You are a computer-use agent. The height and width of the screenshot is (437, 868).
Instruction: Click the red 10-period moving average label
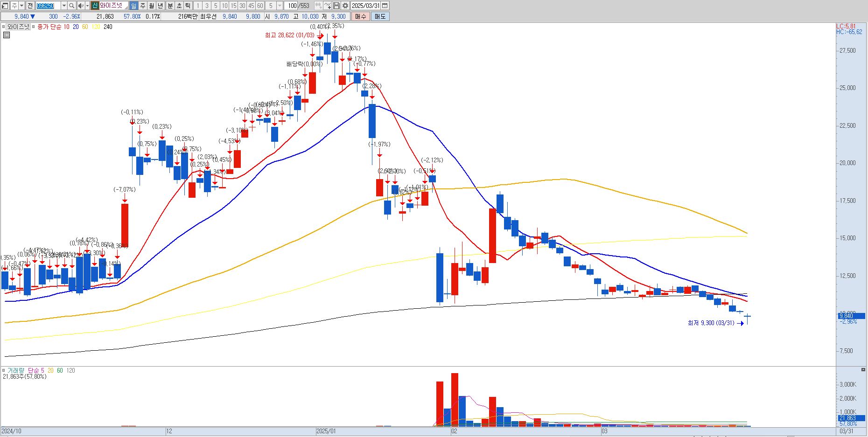point(66,27)
